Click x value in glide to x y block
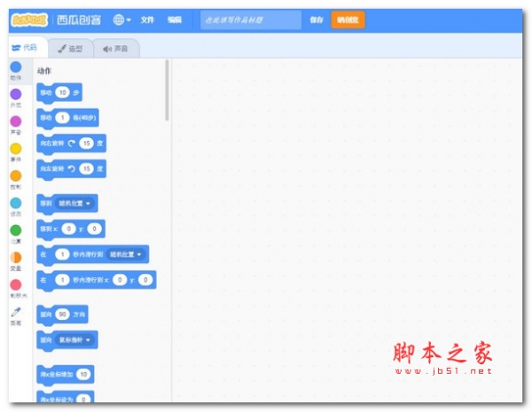Image resolution: width=532 pixels, height=412 pixels. click(120, 280)
